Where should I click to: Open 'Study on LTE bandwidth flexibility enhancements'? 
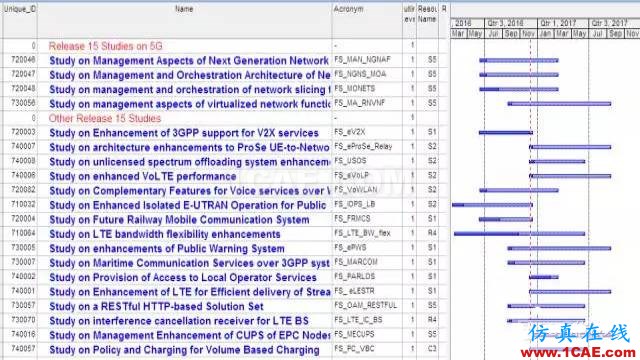tap(165, 234)
